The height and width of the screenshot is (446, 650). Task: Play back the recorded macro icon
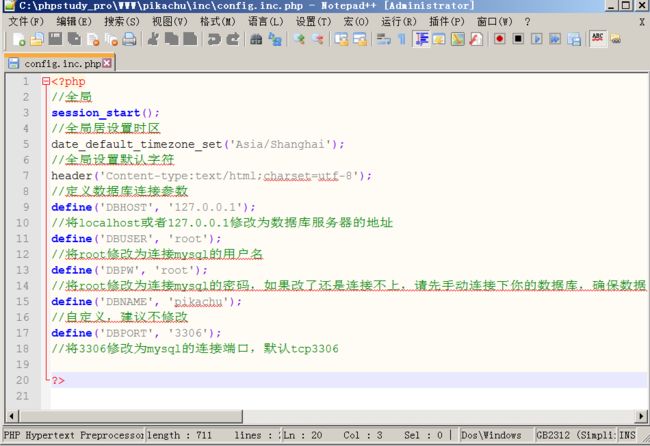pos(537,39)
